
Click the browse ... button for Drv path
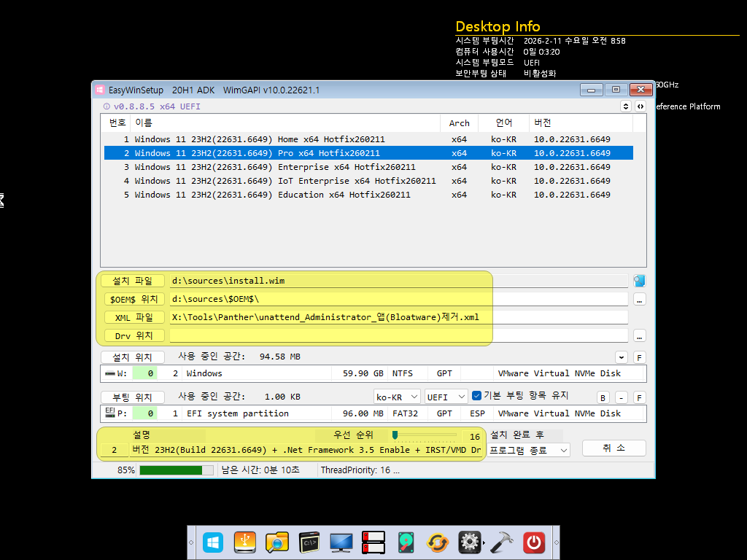(x=639, y=336)
